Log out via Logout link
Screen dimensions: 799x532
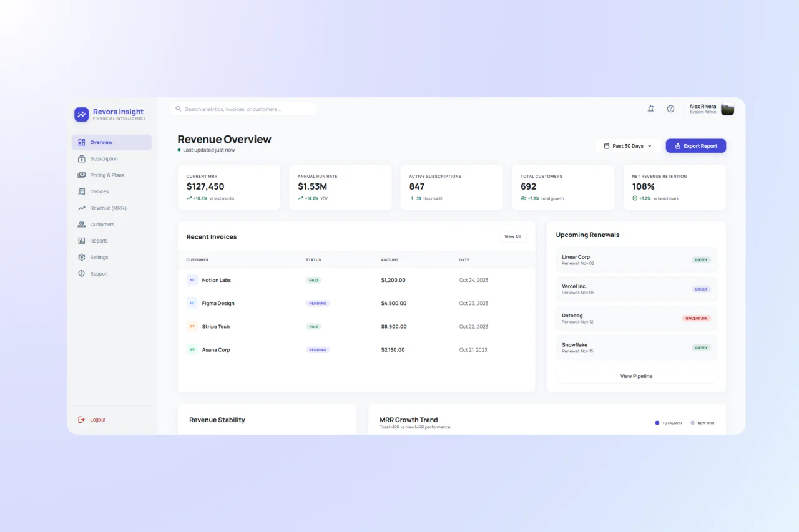click(x=98, y=420)
